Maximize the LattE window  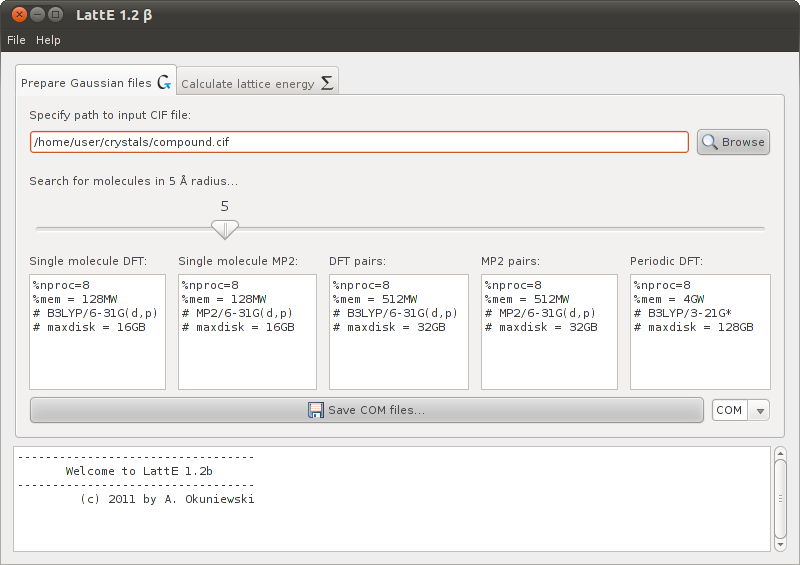pyautogui.click(x=56, y=14)
